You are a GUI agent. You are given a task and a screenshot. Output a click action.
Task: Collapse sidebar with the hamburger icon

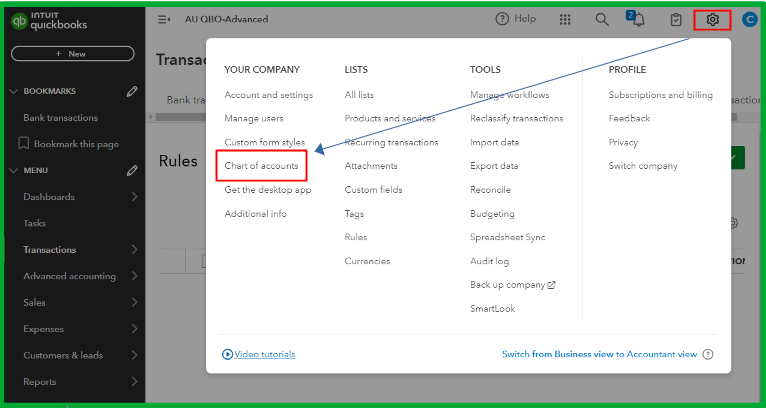[x=164, y=20]
